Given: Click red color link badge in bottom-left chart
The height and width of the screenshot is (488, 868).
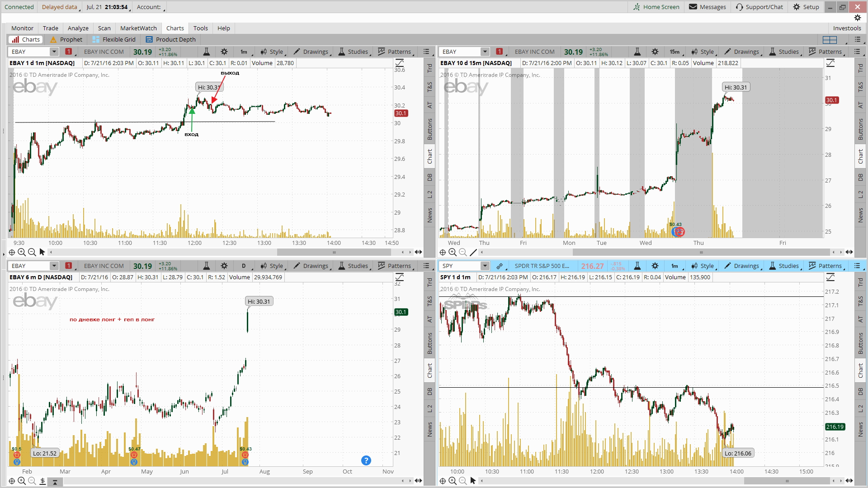Looking at the screenshot, I should 69,266.
